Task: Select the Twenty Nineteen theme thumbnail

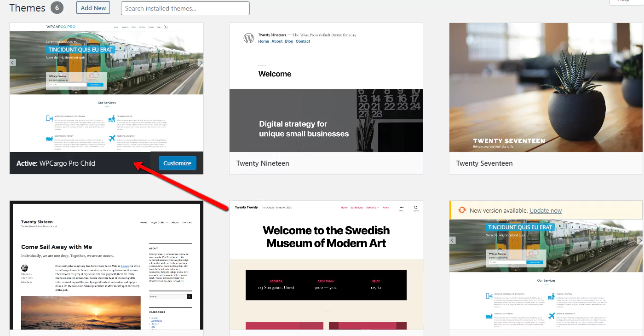Action: click(326, 87)
